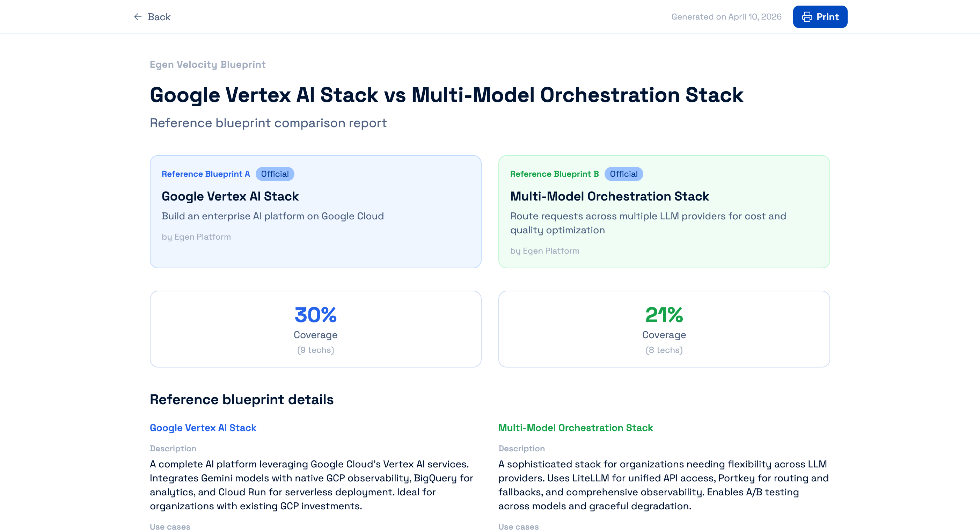Click the Official badge on Reference Blueprint A

pos(275,174)
